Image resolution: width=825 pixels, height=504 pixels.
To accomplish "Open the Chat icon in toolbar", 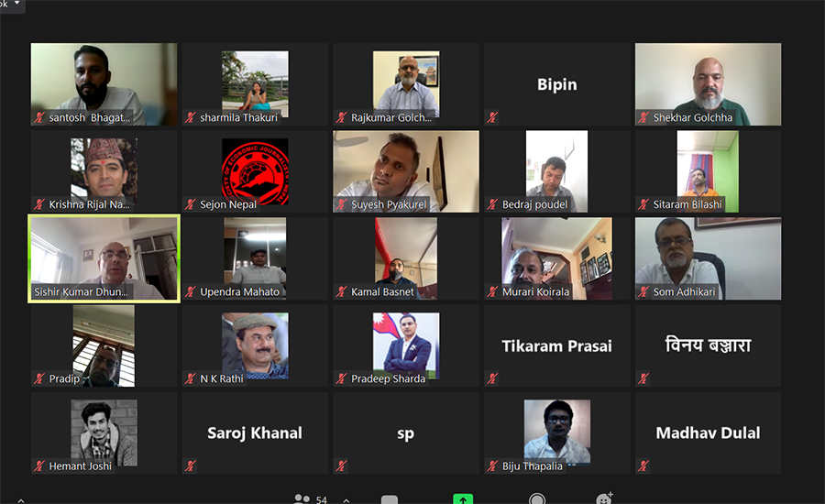I will (390, 499).
